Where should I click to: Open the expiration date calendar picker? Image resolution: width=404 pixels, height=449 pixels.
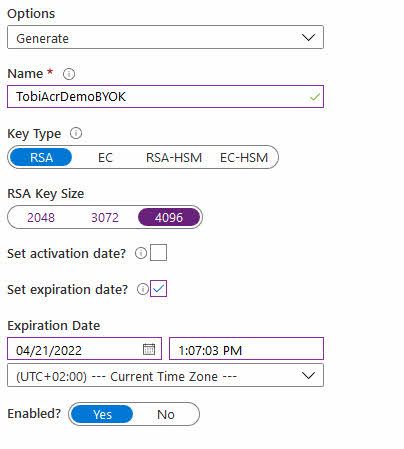149,349
